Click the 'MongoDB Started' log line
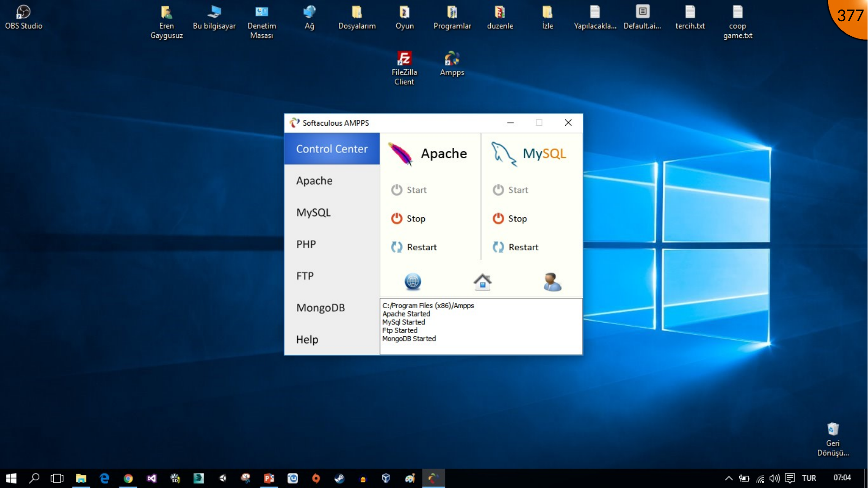868x488 pixels. (x=409, y=338)
